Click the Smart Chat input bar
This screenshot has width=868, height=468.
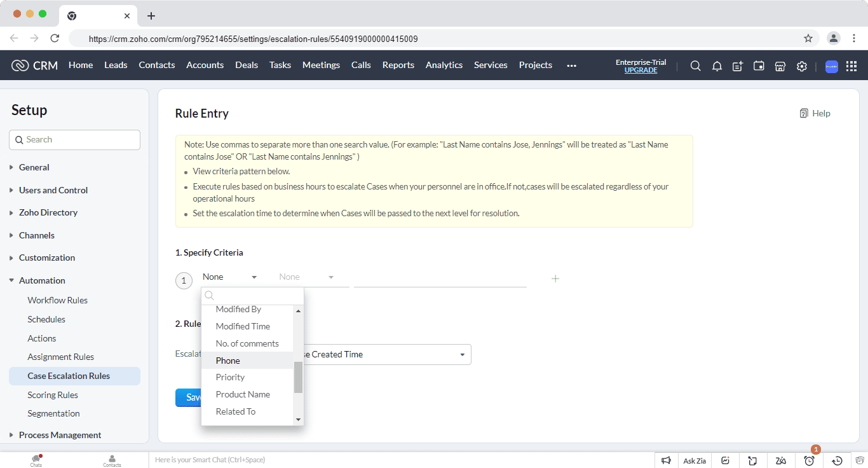(401, 460)
